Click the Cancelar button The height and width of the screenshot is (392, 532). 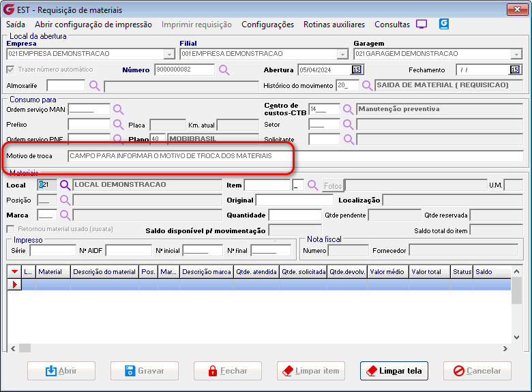[x=477, y=371]
